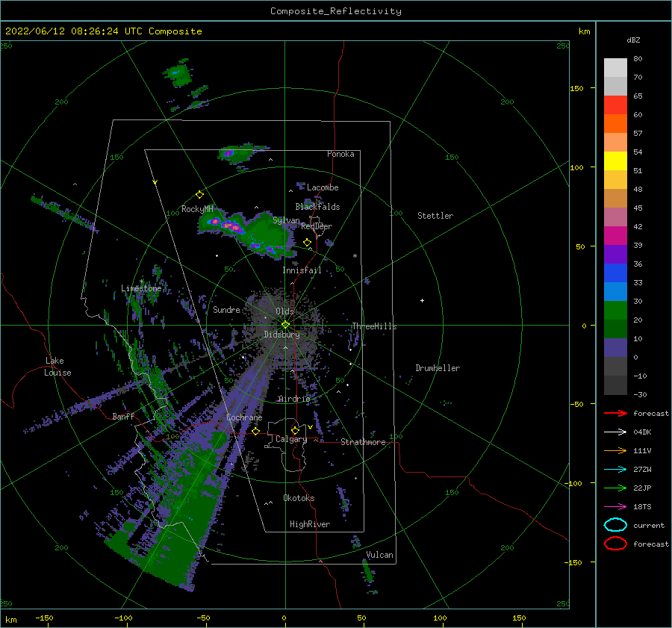Click the green echo cell south of Vulcan
The image size is (672, 628).
(x=368, y=572)
